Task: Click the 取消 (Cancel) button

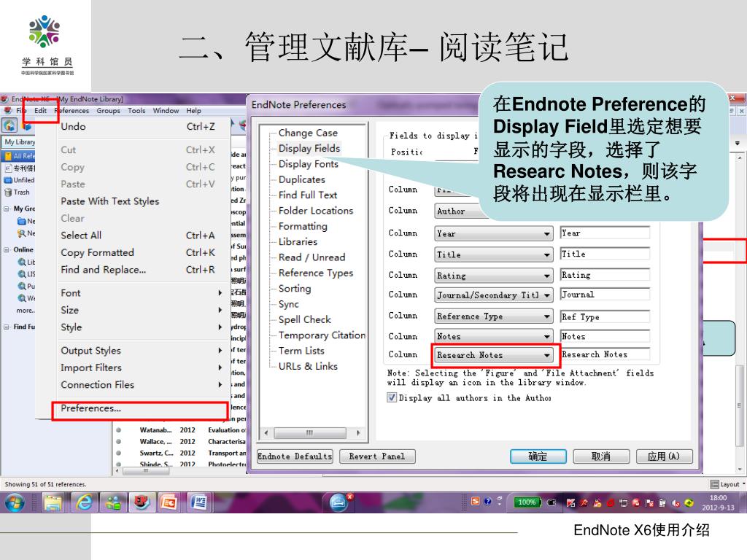Action: 601,456
